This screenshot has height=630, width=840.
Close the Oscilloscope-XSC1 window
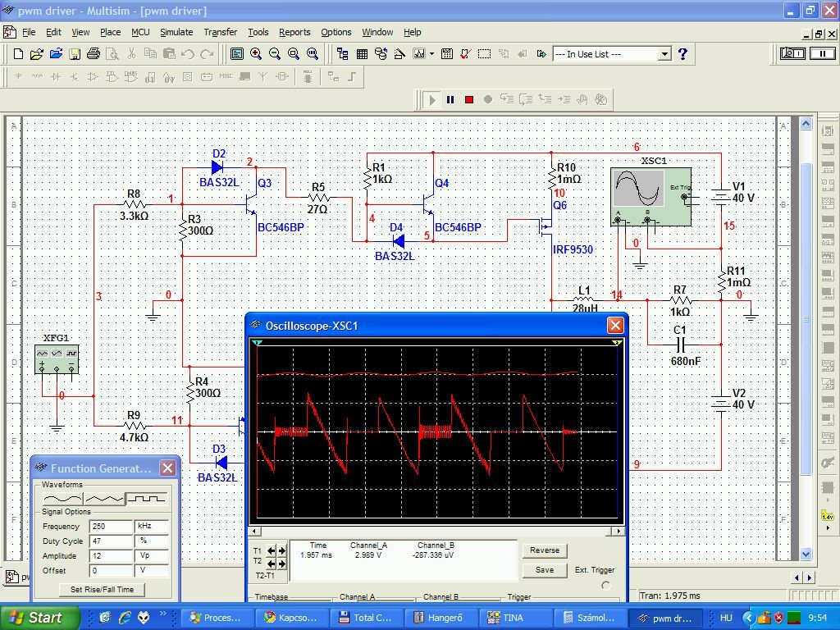pyautogui.click(x=615, y=325)
